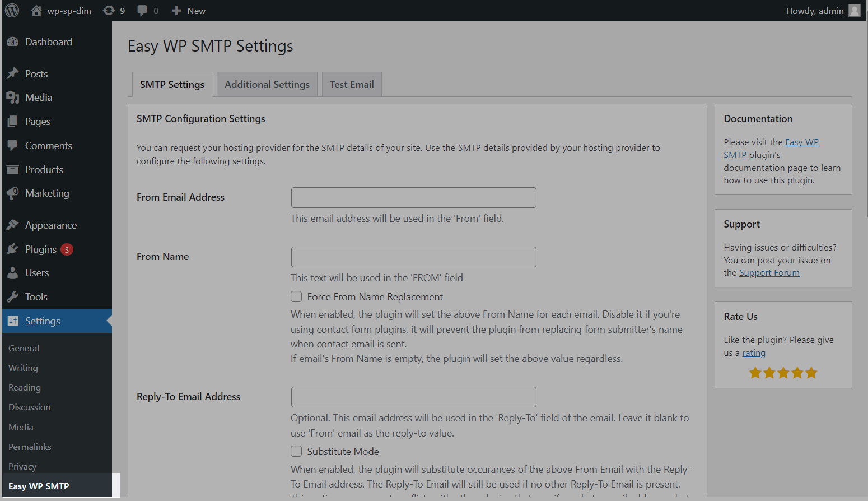The image size is (868, 501).
Task: Click the Users icon in the sidebar
Action: click(13, 273)
